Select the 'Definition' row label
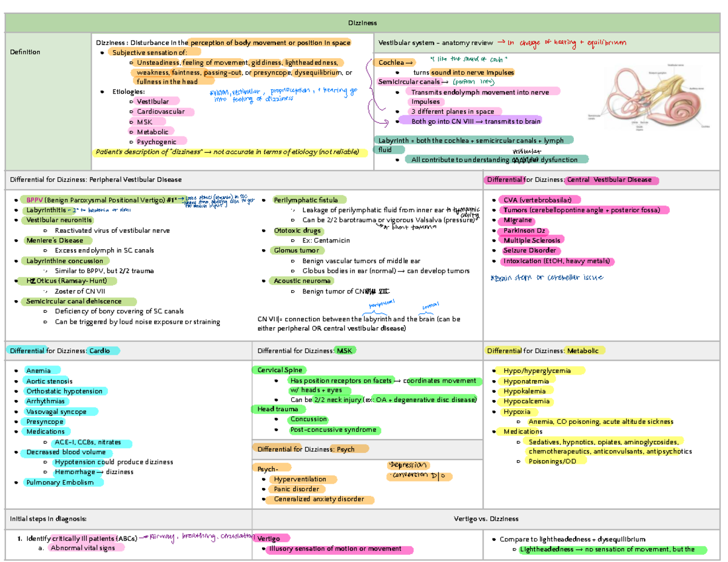This screenshot has height=562, width=728. coord(24,52)
